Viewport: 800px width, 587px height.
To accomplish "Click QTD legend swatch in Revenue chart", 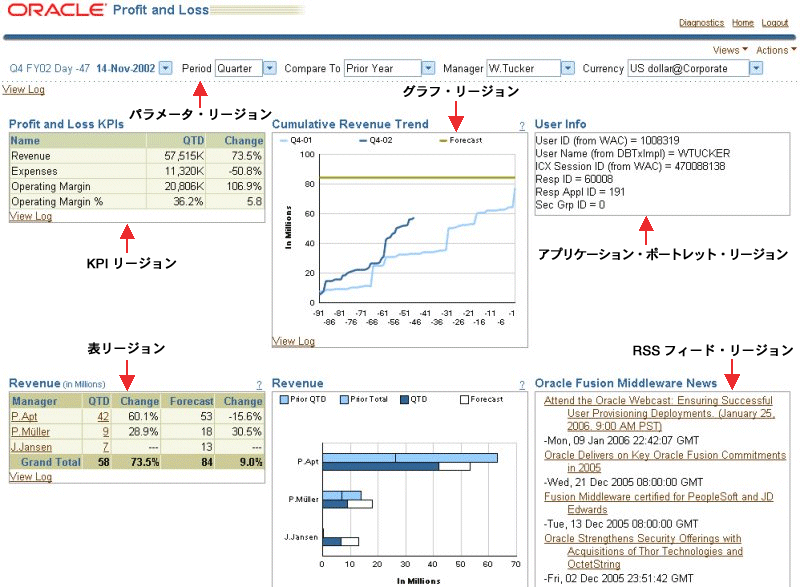I will pyautogui.click(x=405, y=399).
